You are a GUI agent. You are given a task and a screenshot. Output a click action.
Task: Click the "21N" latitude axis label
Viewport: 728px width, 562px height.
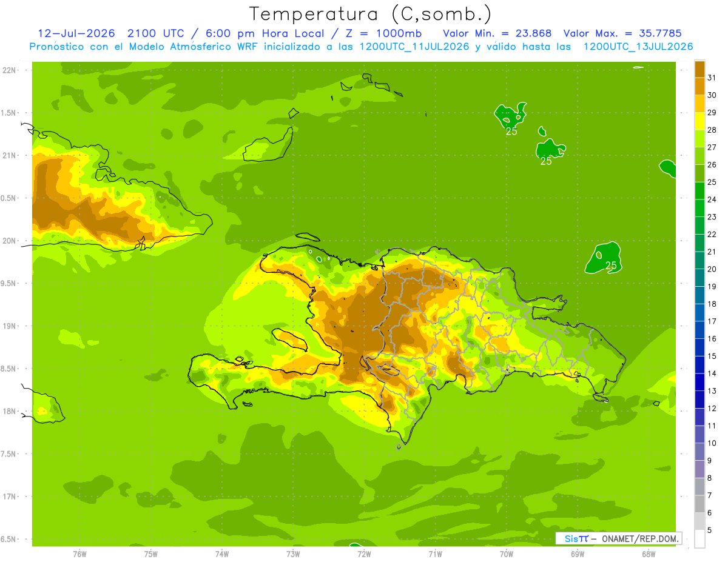[x=9, y=156]
